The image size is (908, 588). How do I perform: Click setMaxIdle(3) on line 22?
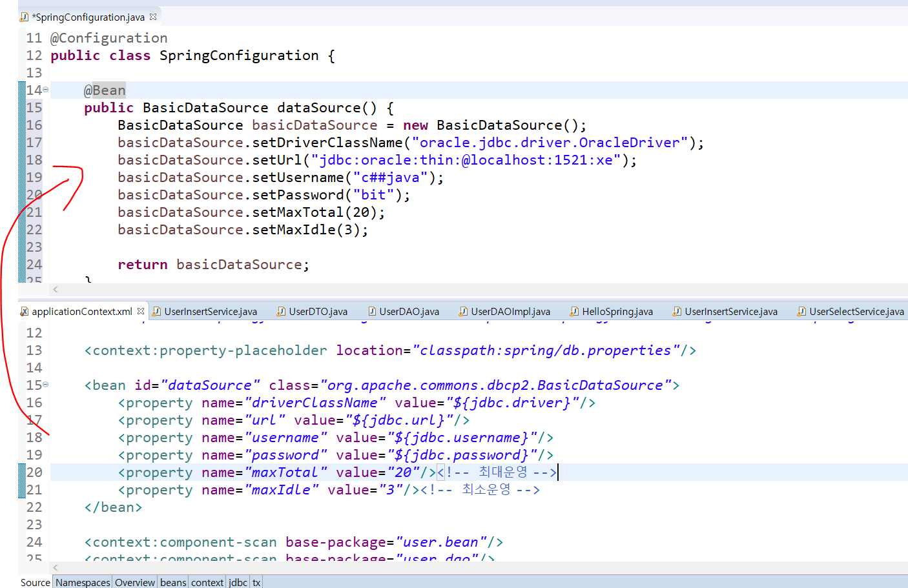(x=306, y=230)
